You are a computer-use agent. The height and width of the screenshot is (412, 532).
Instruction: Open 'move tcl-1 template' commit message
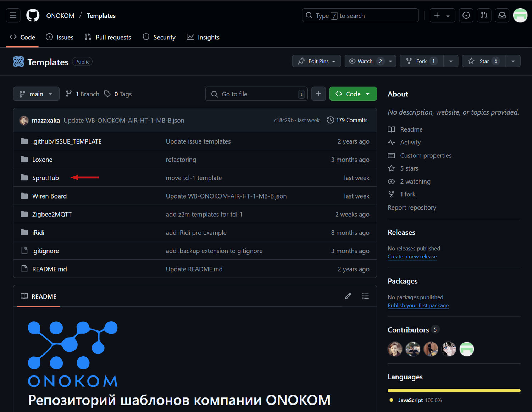(x=194, y=178)
